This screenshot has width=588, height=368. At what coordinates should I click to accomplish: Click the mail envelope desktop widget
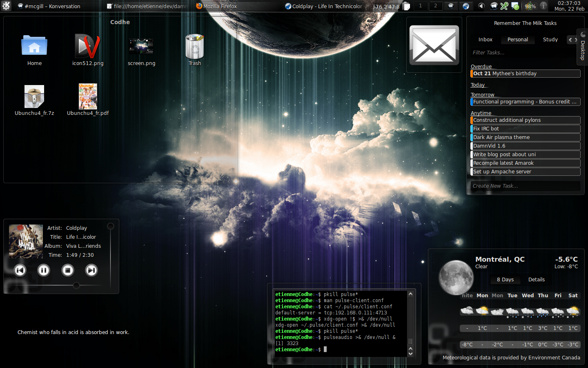434,45
